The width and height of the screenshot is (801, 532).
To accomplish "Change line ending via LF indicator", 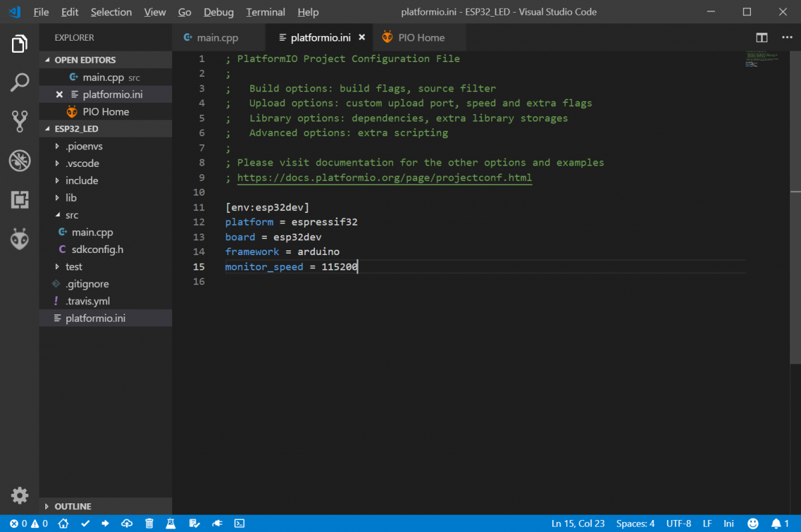I will pos(707,523).
